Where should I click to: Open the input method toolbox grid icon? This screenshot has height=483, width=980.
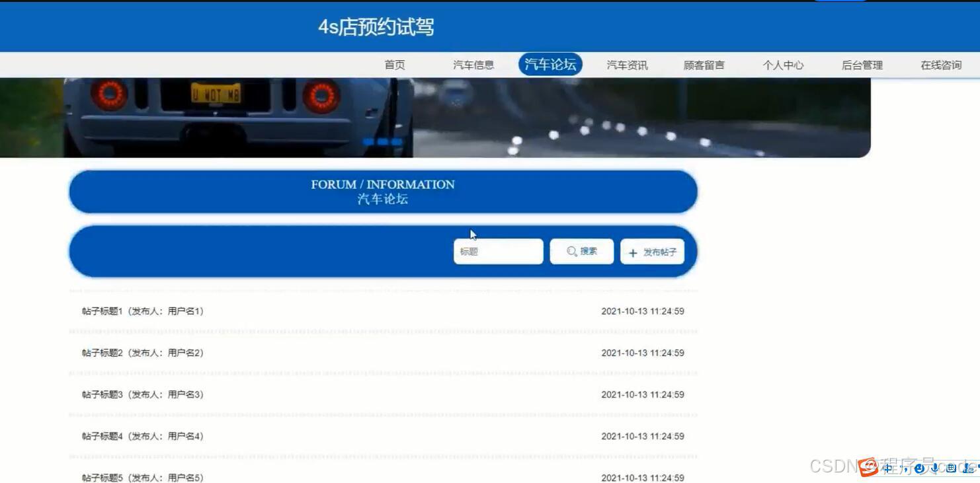point(968,468)
